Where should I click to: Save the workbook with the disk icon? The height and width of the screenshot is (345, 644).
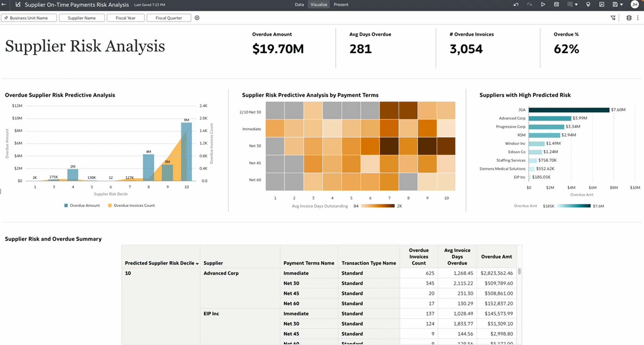(x=615, y=5)
